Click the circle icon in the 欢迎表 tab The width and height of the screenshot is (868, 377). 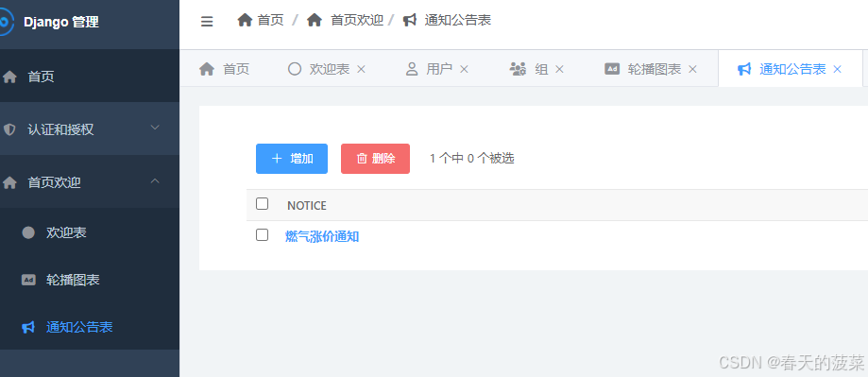(x=295, y=69)
